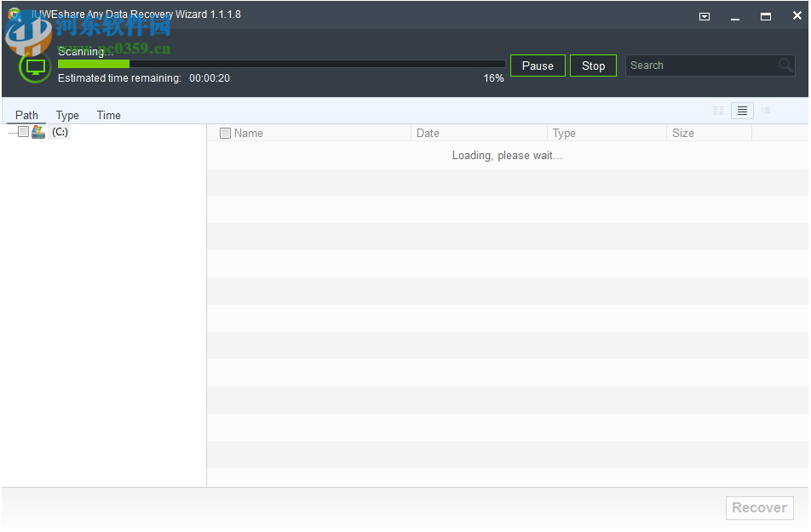Click the (C:) drive icon

[37, 132]
